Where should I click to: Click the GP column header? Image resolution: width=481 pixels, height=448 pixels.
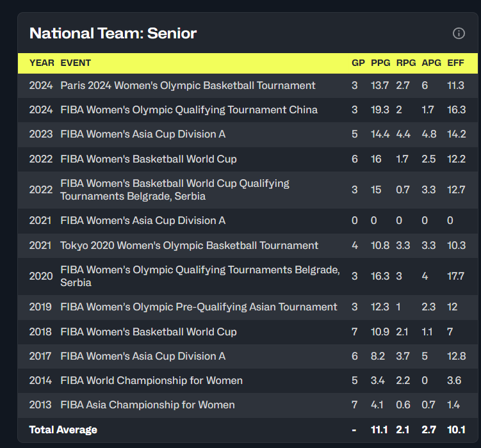click(358, 63)
